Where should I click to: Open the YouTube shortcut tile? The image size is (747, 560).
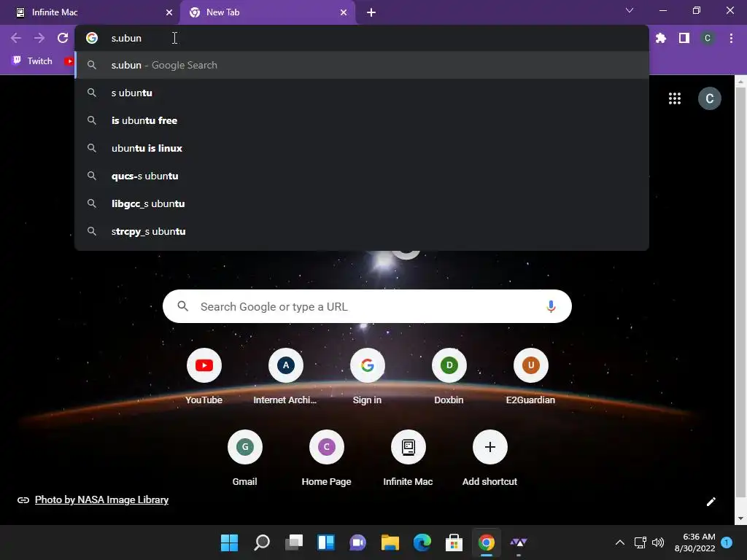pos(204,376)
